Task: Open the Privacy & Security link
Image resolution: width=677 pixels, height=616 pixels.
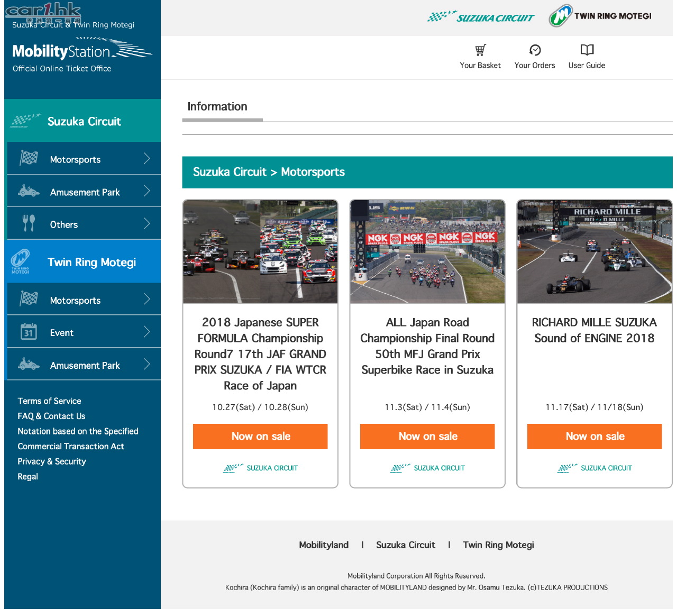Action: point(52,461)
